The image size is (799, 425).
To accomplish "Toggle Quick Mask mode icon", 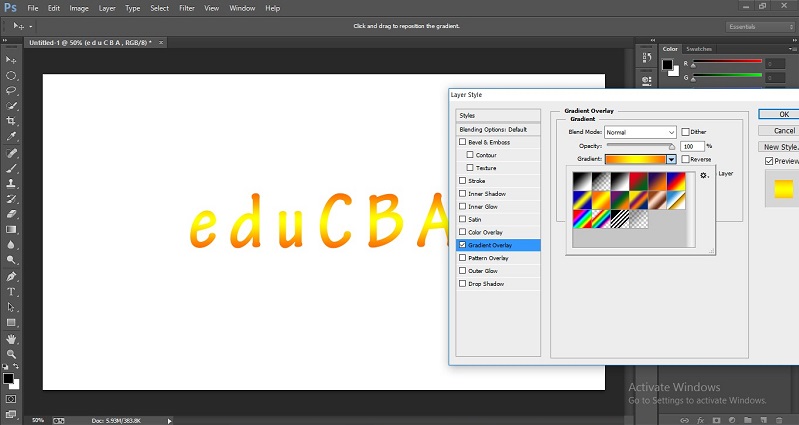I will tap(11, 399).
